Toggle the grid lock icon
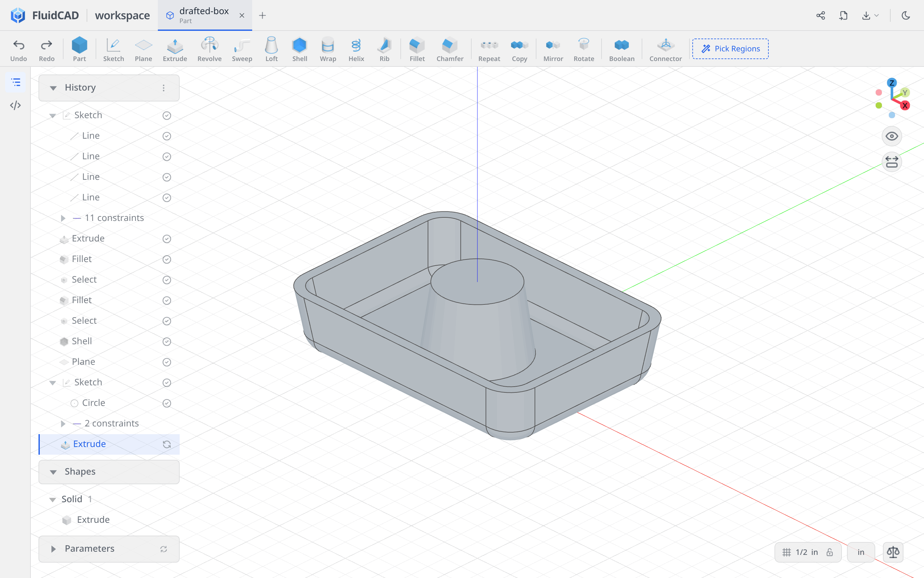Viewport: 924px width, 578px height. point(830,552)
